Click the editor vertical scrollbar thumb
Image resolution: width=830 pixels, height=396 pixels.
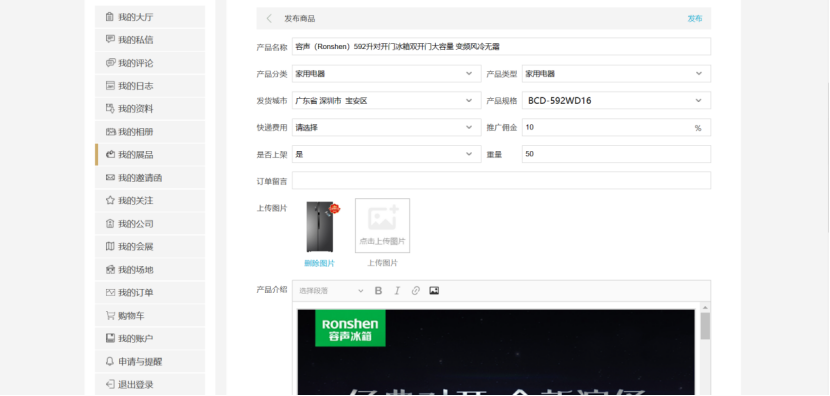tap(705, 326)
